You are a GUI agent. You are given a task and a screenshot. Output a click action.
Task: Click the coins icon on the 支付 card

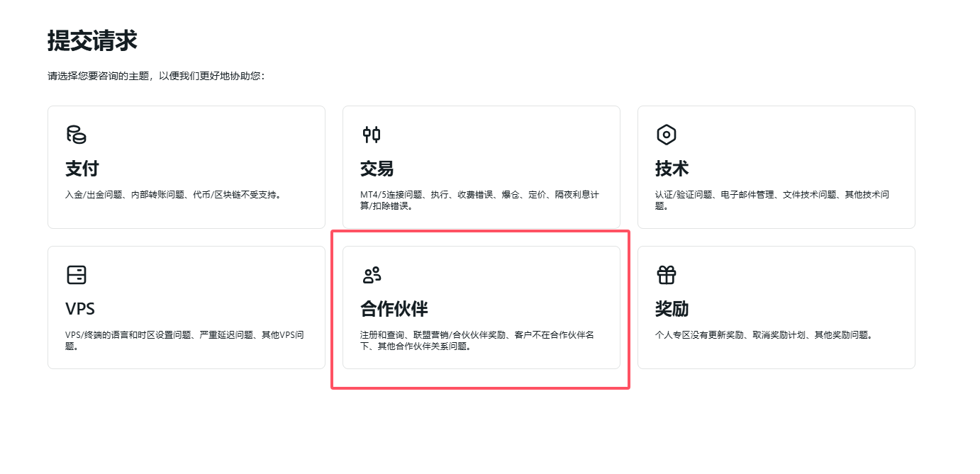(76, 135)
